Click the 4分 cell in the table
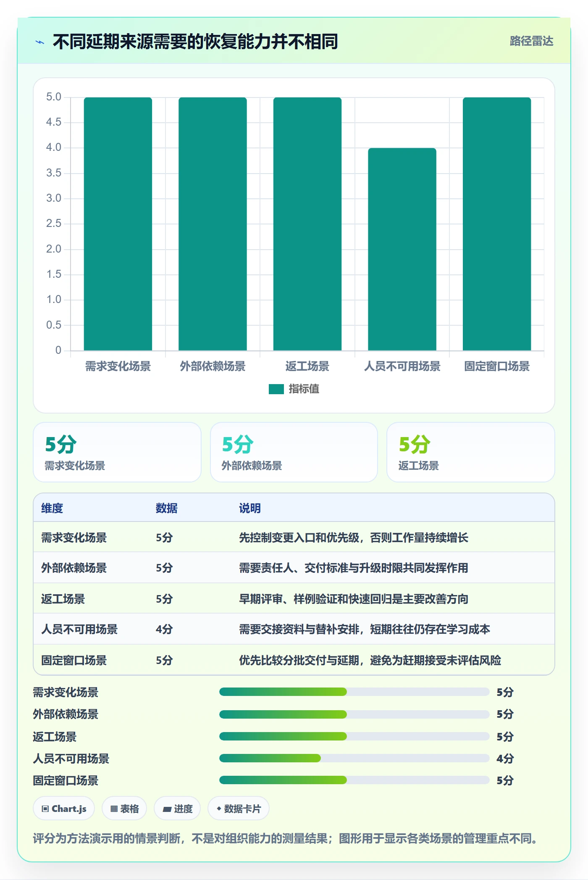This screenshot has width=588, height=880. pyautogui.click(x=164, y=629)
